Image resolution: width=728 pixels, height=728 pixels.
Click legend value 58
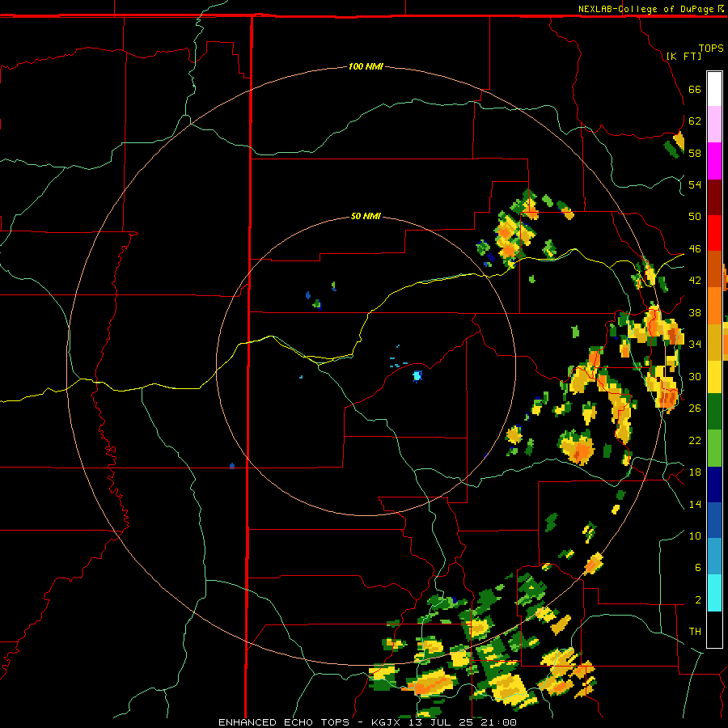(x=695, y=153)
